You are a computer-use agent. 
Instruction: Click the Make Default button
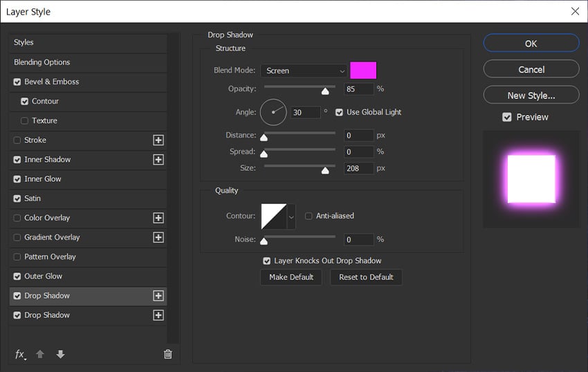(x=291, y=277)
